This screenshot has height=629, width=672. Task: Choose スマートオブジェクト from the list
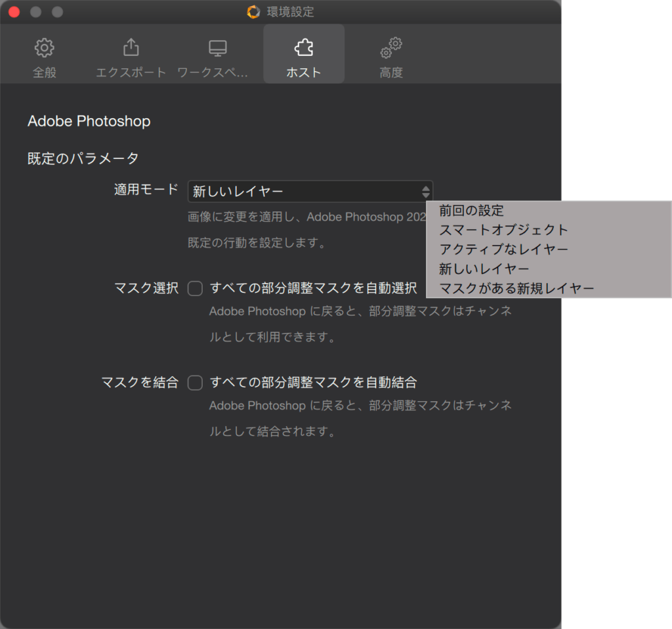point(503,230)
